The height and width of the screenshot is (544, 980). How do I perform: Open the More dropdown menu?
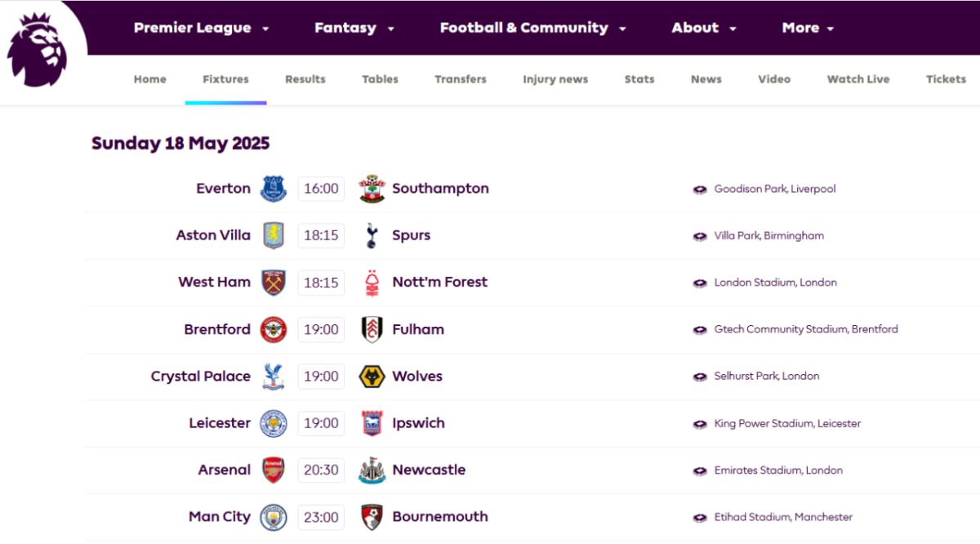808,28
